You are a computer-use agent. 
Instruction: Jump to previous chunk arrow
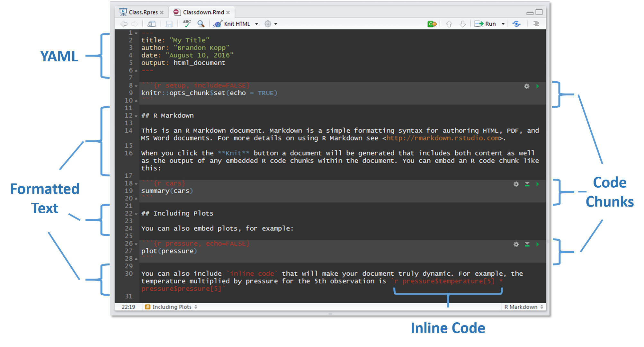[449, 24]
